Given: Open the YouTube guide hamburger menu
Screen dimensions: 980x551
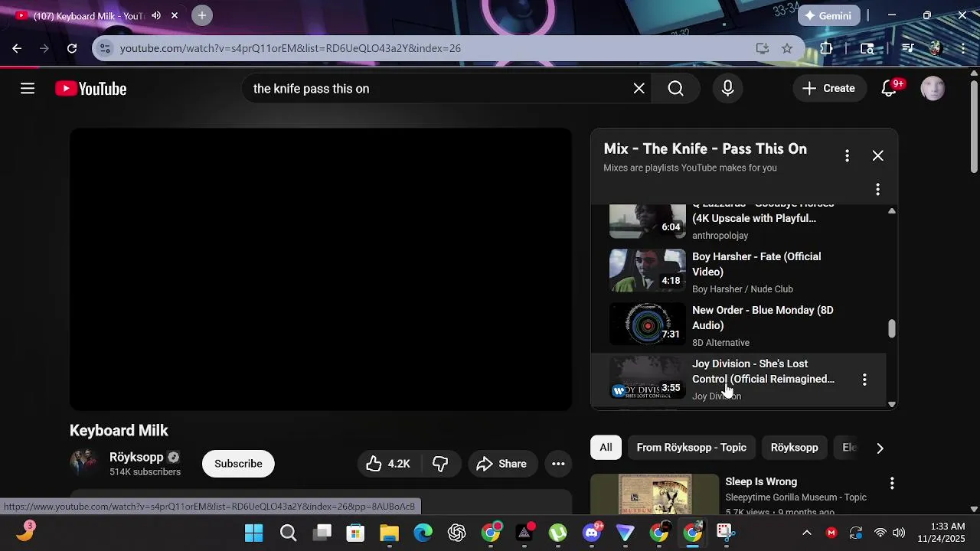Looking at the screenshot, I should pos(28,89).
